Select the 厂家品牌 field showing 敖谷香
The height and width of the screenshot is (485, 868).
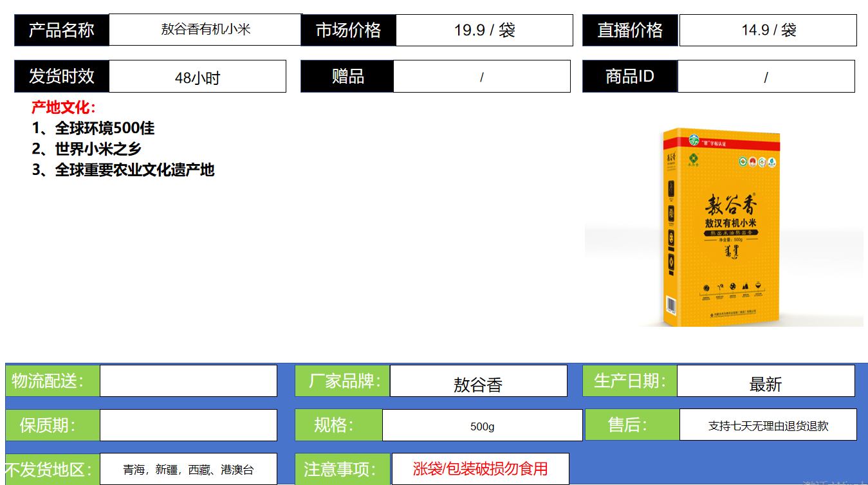478,382
